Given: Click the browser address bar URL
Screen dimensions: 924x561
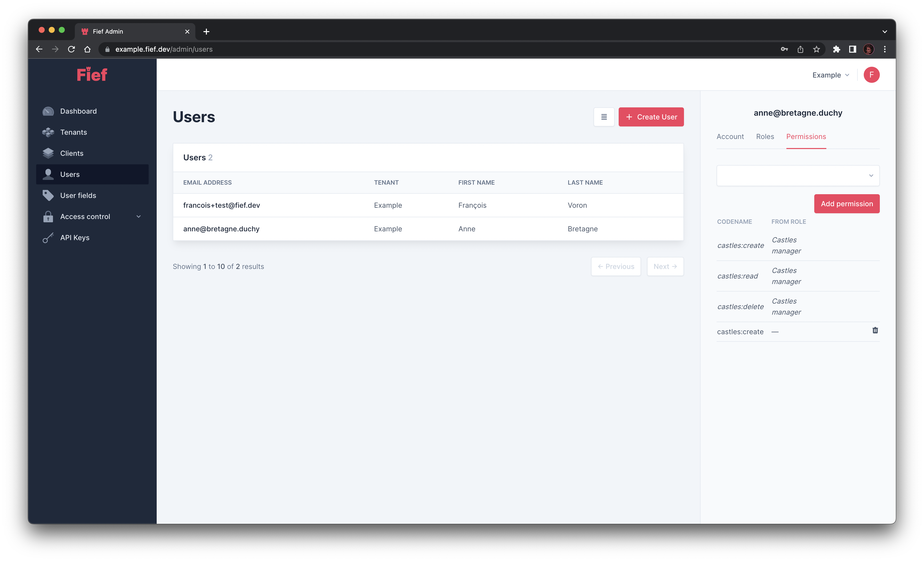Looking at the screenshot, I should point(164,49).
